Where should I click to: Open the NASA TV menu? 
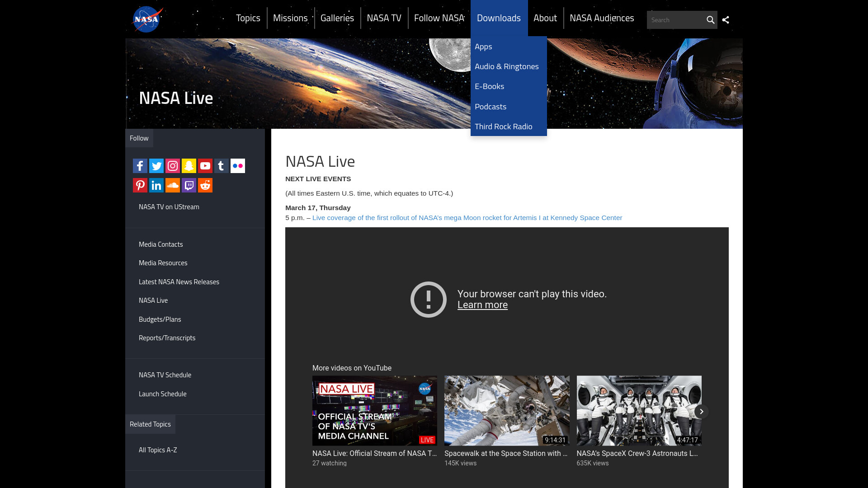click(384, 18)
